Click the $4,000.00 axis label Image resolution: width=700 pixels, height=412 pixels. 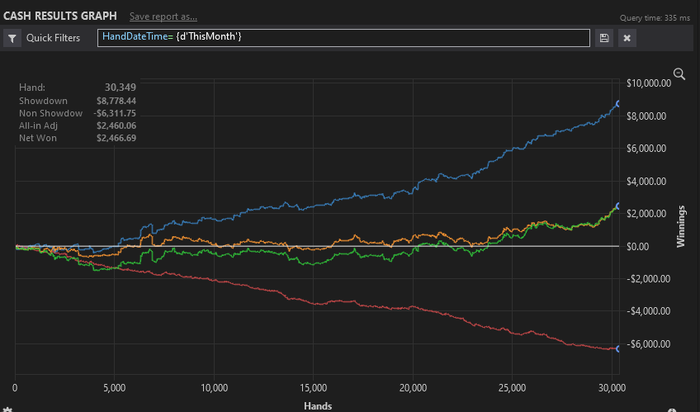(646, 181)
